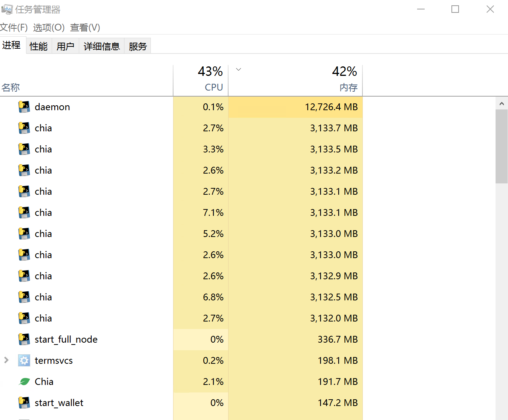The width and height of the screenshot is (508, 420).
Task: Maximize the Task Manager window
Action: (x=455, y=9)
